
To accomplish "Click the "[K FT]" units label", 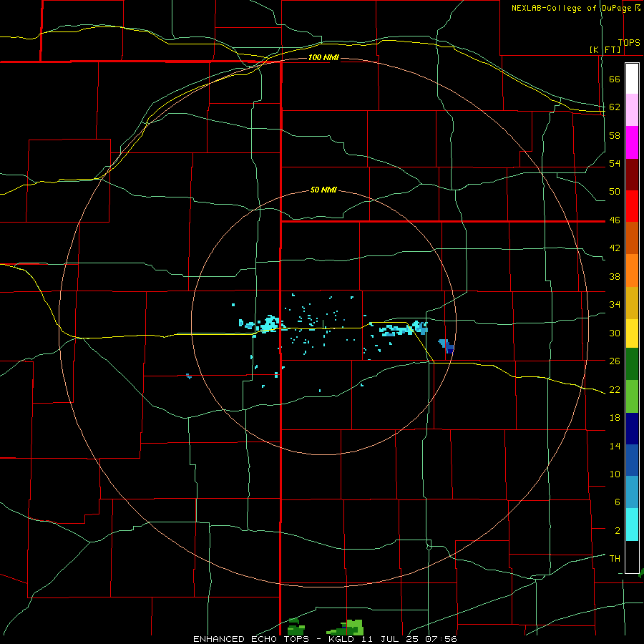I will pos(605,49).
